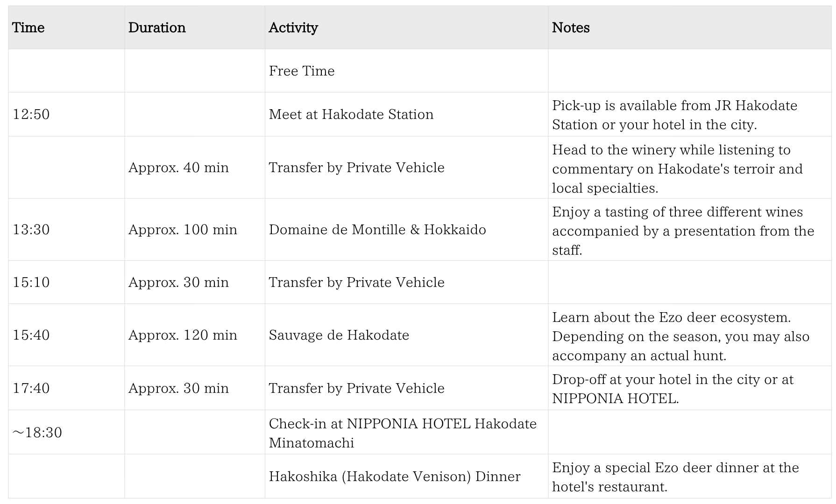
Task: Select the Approx. 40 min duration cell
Action: tap(178, 168)
